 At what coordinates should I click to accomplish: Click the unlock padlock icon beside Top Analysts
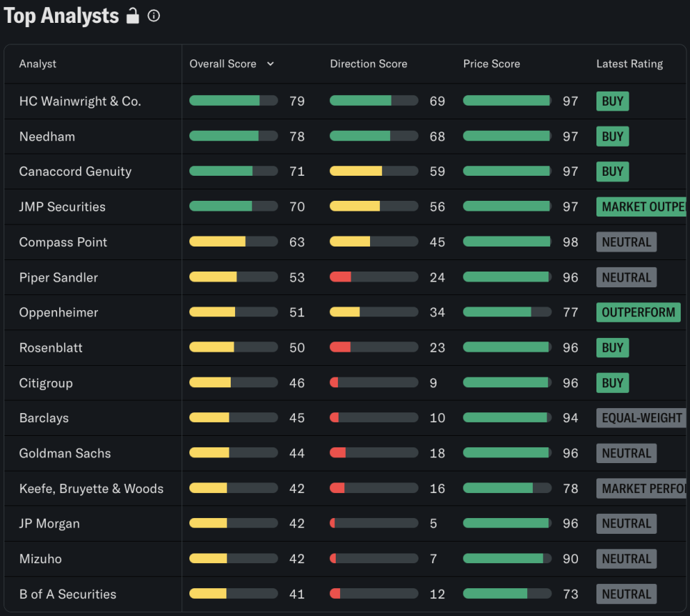pyautogui.click(x=132, y=16)
